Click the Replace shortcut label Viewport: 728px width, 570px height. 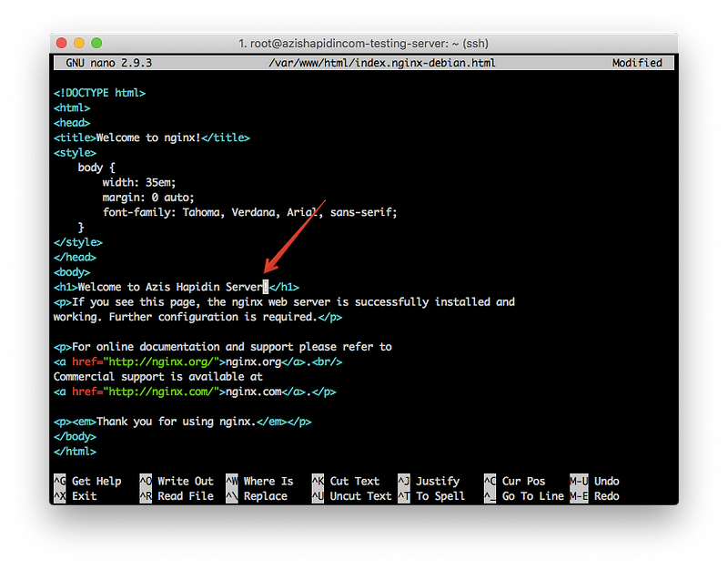pos(265,496)
